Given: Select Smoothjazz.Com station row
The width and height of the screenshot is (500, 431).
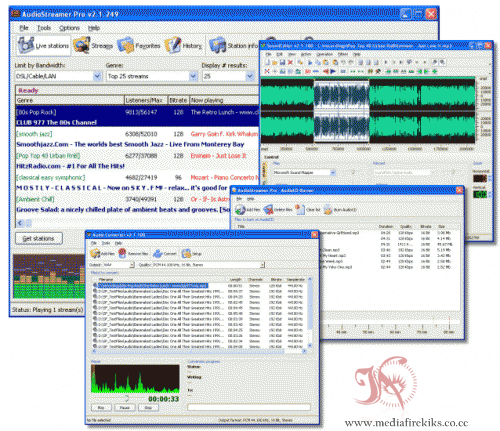Looking at the screenshot, I should pyautogui.click(x=137, y=139).
